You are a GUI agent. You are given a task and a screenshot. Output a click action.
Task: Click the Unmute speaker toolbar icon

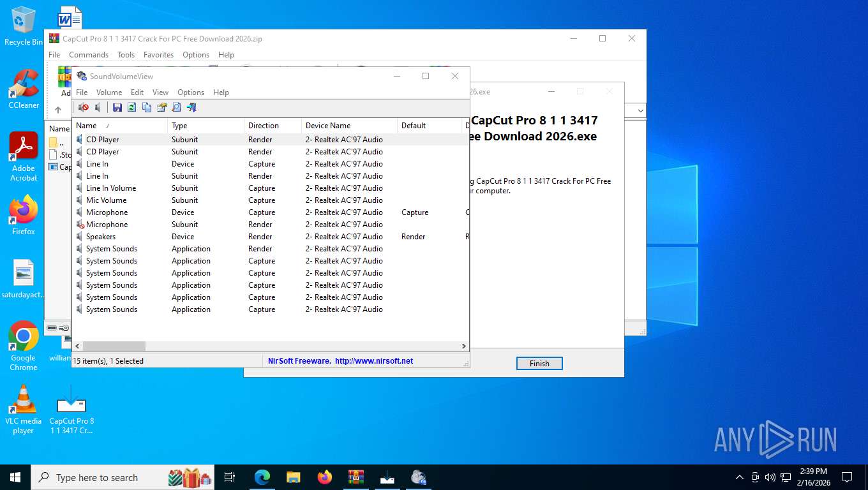[x=98, y=107]
